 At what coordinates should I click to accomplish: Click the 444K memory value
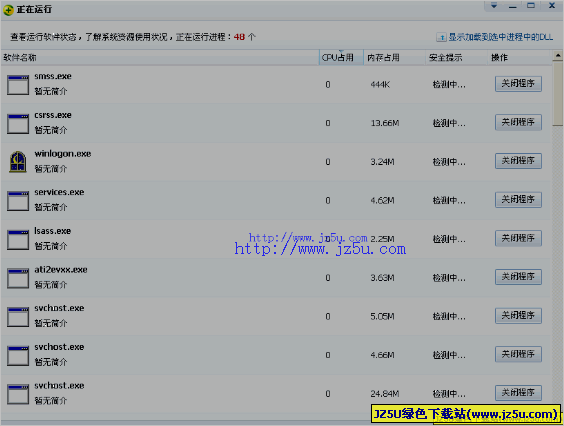click(380, 85)
